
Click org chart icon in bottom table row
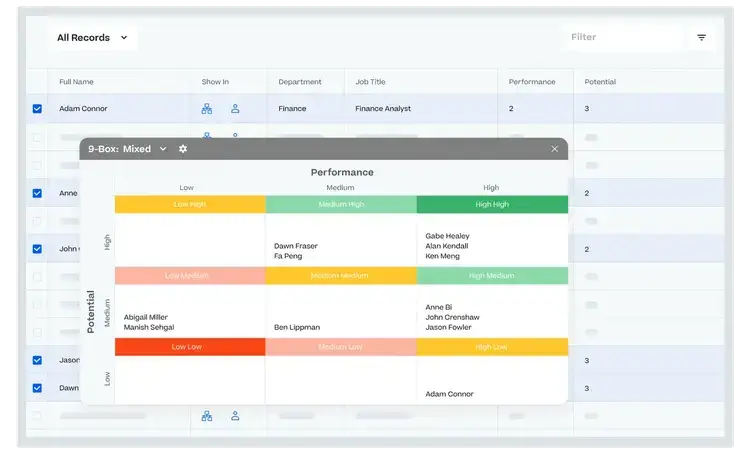(207, 416)
